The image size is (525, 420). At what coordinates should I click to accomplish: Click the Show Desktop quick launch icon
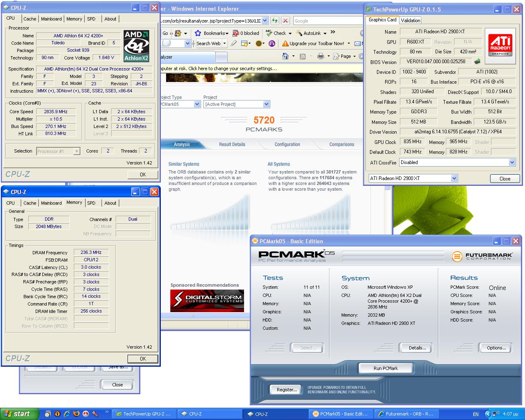pyautogui.click(x=48, y=414)
